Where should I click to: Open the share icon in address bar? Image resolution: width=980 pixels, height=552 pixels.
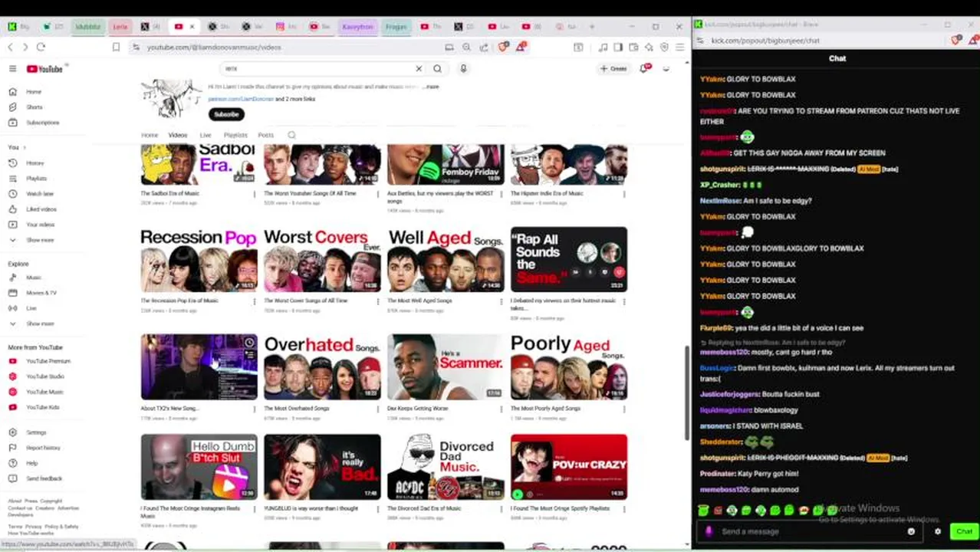coord(484,47)
